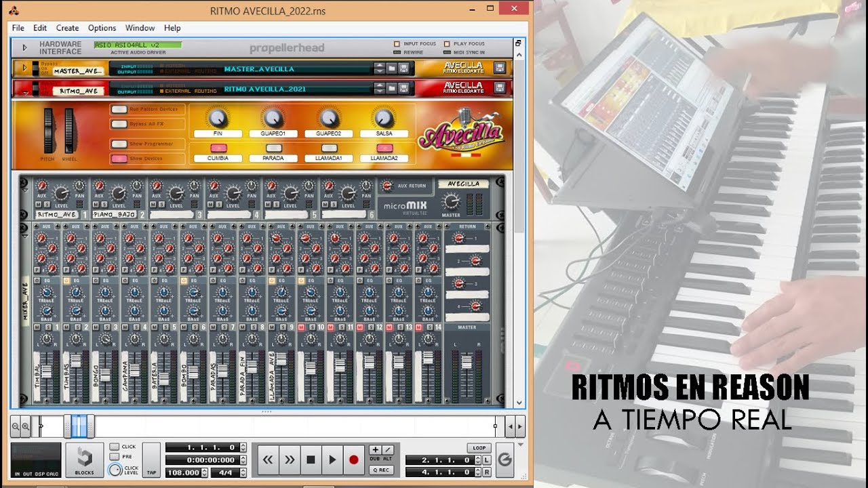This screenshot has width=868, height=488.
Task: Click the floppy icon on the red Avecilla panel
Action: tap(500, 88)
